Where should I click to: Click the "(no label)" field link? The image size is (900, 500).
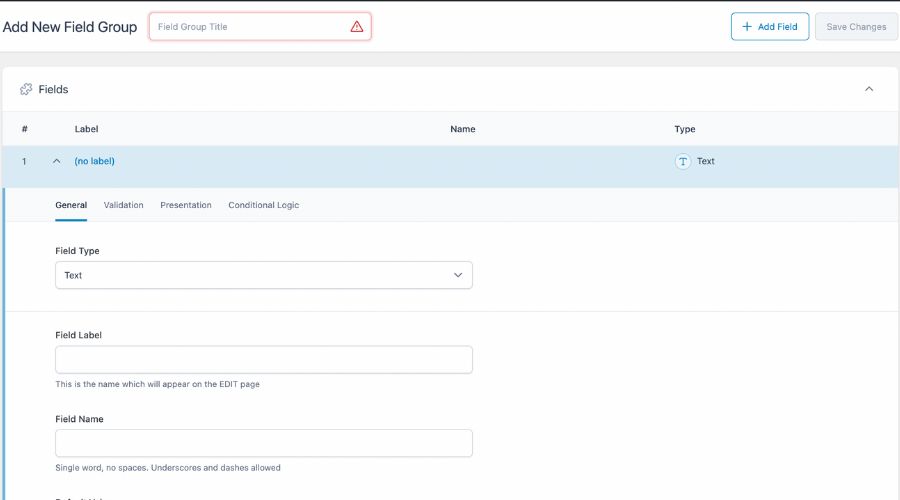[x=94, y=161]
